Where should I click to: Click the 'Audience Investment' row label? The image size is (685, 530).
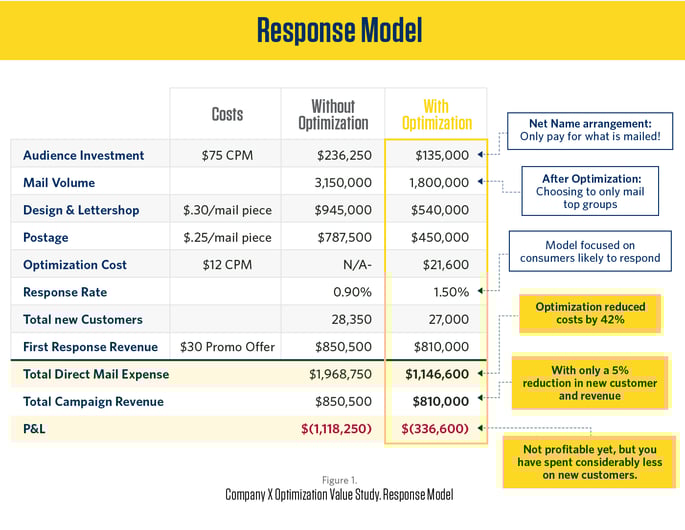pyautogui.click(x=83, y=156)
